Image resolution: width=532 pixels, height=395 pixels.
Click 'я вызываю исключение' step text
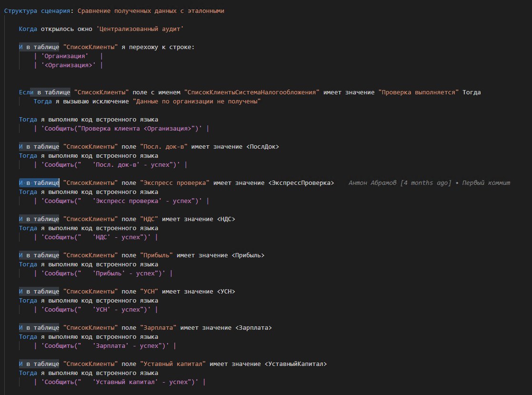pos(92,101)
